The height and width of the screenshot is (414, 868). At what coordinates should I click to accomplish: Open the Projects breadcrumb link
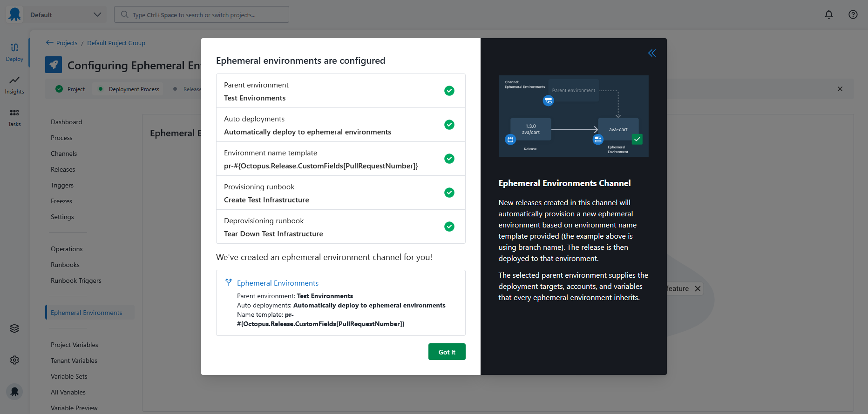pyautogui.click(x=67, y=43)
